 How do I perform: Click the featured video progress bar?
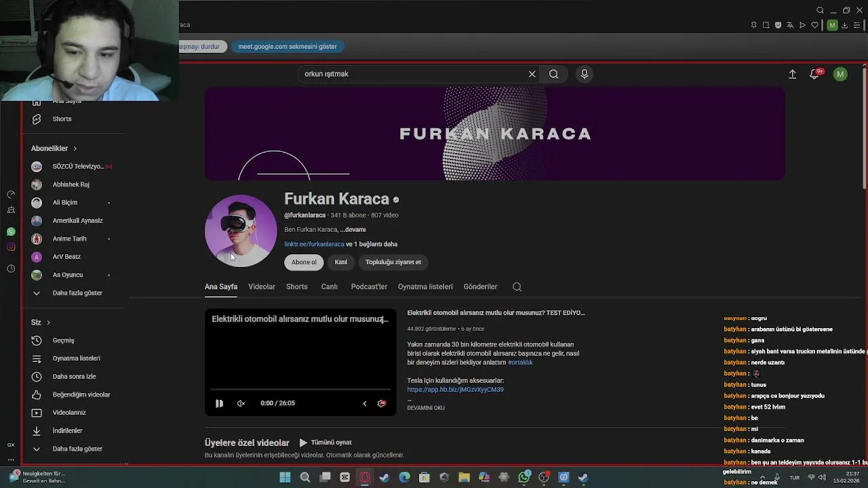300,390
